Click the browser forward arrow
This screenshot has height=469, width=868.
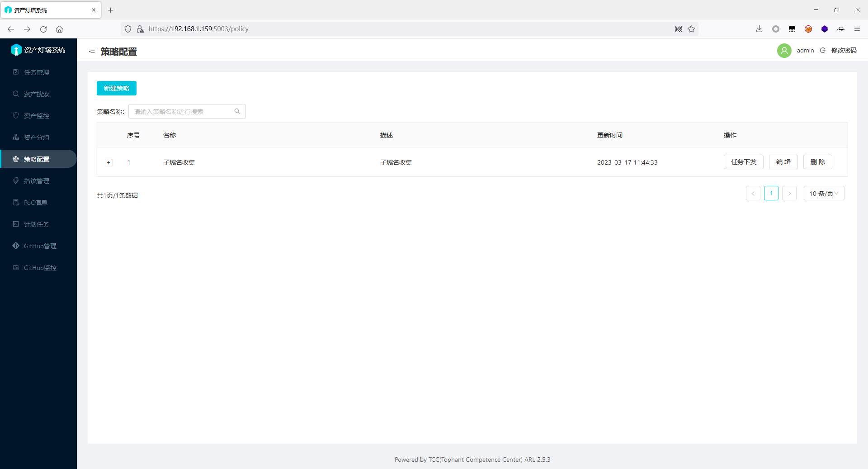click(x=27, y=29)
